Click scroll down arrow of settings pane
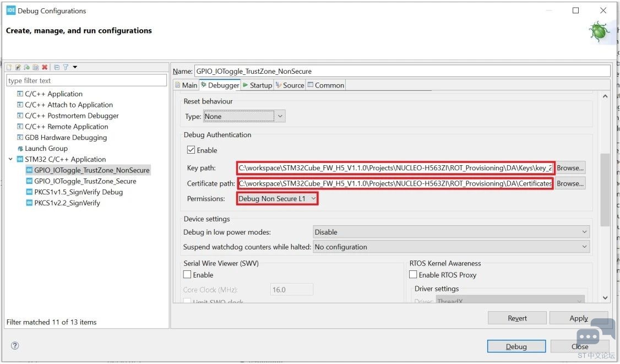The width and height of the screenshot is (620, 364). (605, 297)
